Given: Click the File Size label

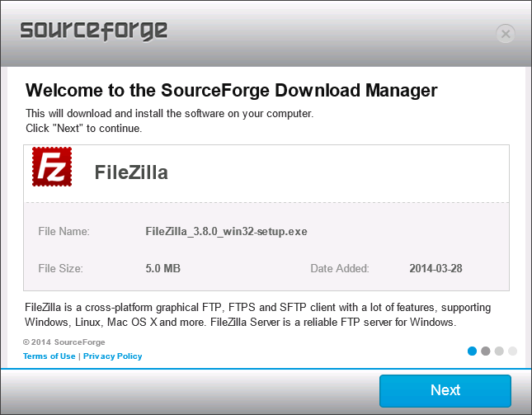Looking at the screenshot, I should (x=60, y=268).
